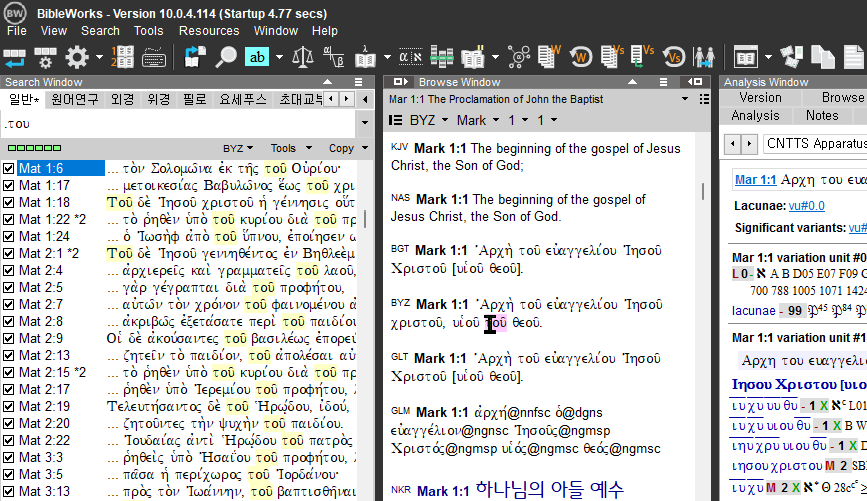The image size is (867, 501).
Task: Click the green-striped text alignment icon
Action: (442, 57)
